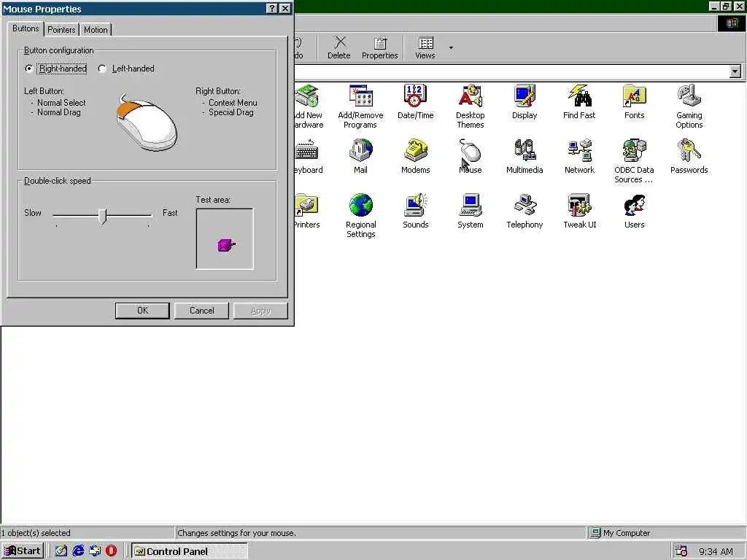Switch to the Pointers tab
The width and height of the screenshot is (747, 560).
coord(61,29)
